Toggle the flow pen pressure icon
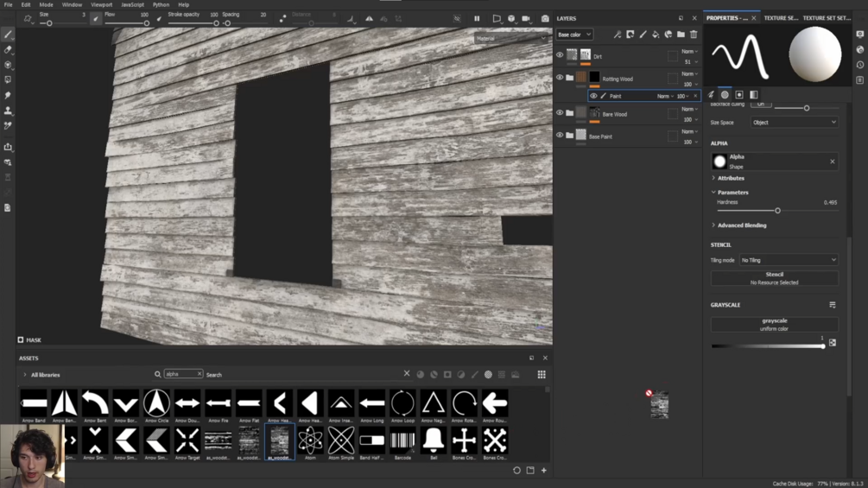Screen dimensions: 868x488 pos(159,19)
